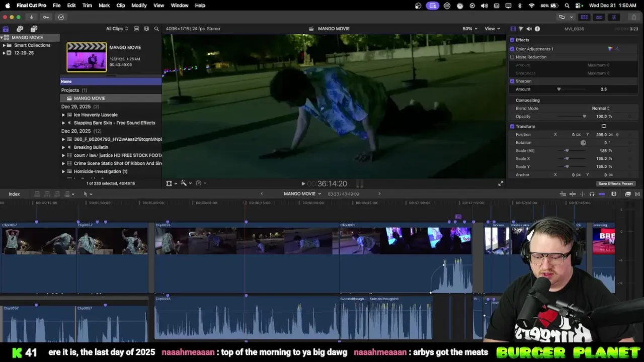The width and height of the screenshot is (644, 362).
Task: Expand the MANGO MOVIE library triangle
Action: [2, 38]
